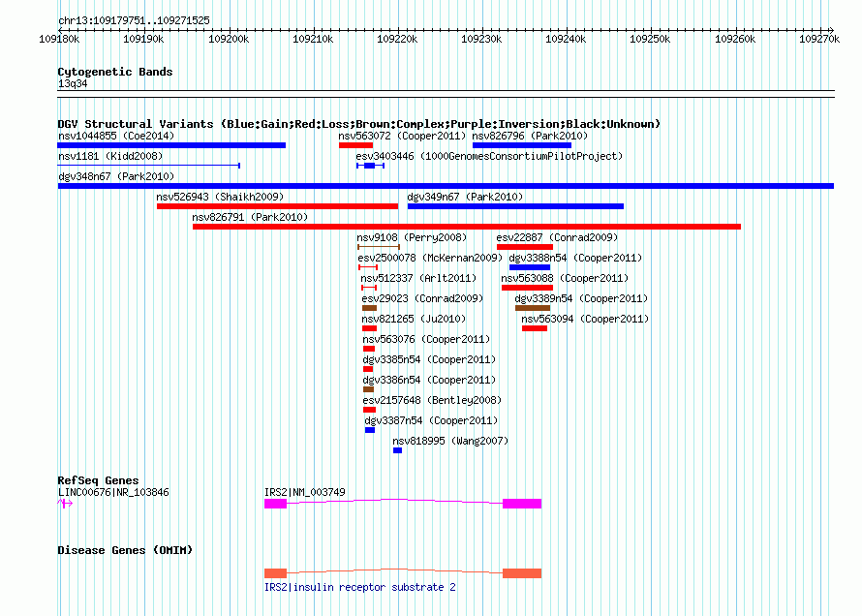Click the dgv3389n54 (Cooper2011) brown bar

coord(532,308)
